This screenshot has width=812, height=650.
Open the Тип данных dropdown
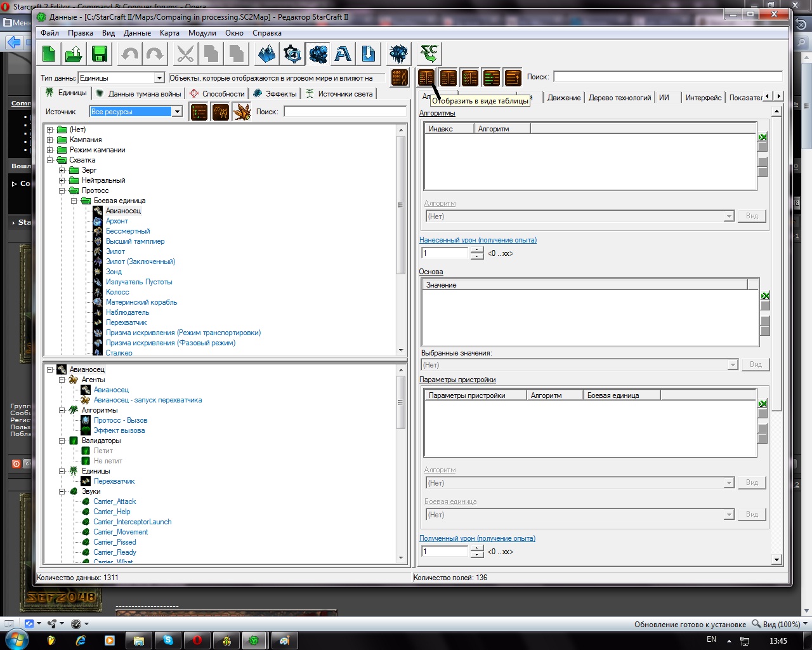(x=159, y=77)
